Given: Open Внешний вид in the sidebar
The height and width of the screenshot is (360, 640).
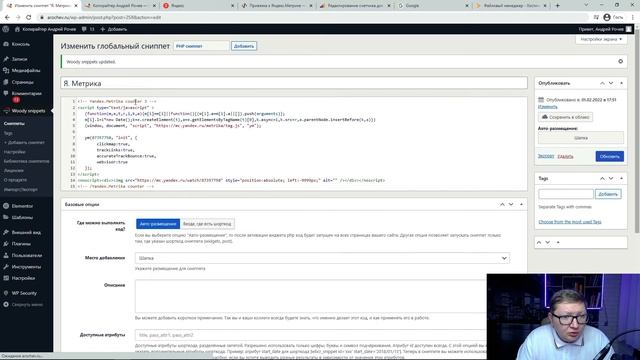Looking at the screenshot, I should [26, 232].
